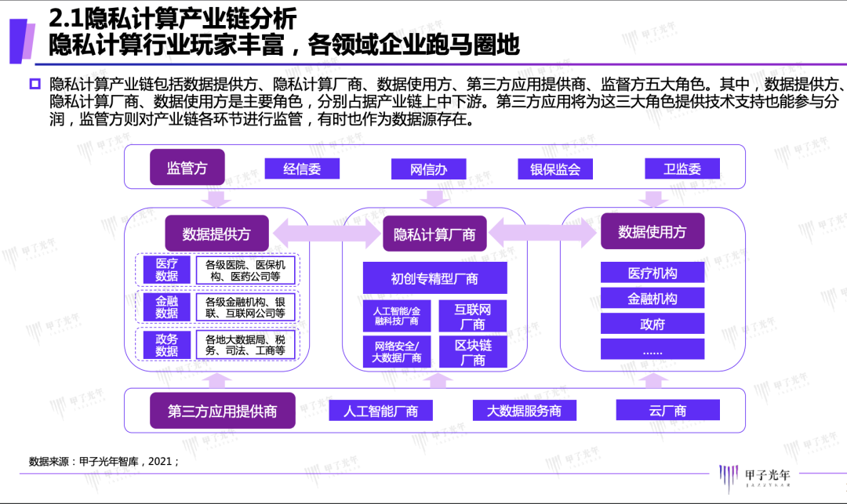Select the 互联网厂商 box
Viewport: 847px width, 504px height.
click(473, 316)
